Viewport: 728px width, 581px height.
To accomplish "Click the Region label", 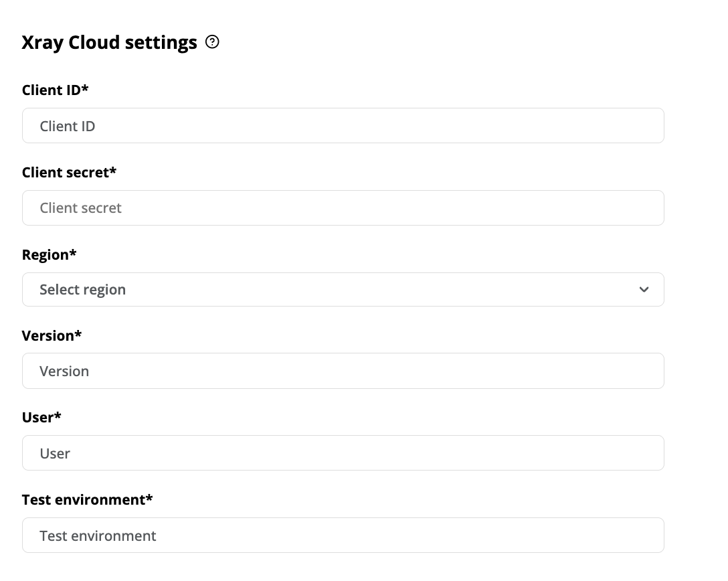I will [49, 254].
